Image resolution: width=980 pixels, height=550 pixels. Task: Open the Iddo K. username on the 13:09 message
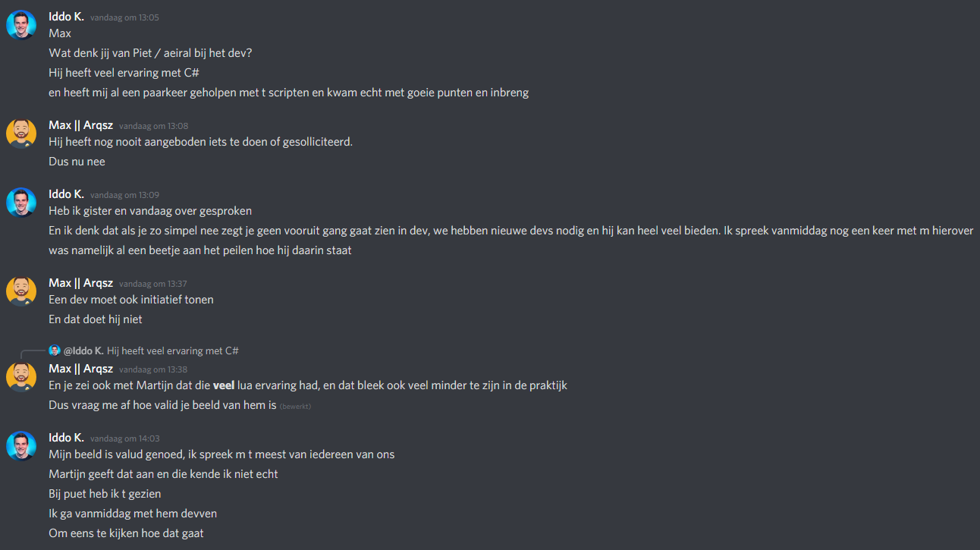[x=66, y=194]
